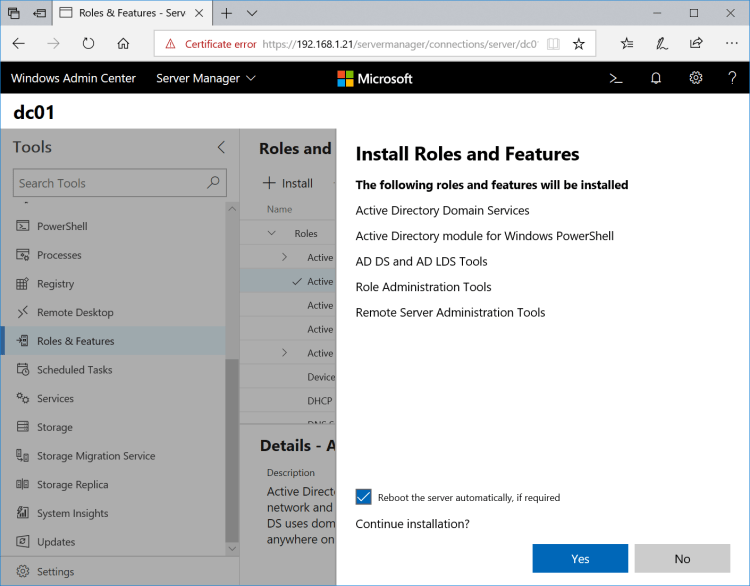The height and width of the screenshot is (586, 750).
Task: Add page to favorites with star icon
Action: (578, 44)
